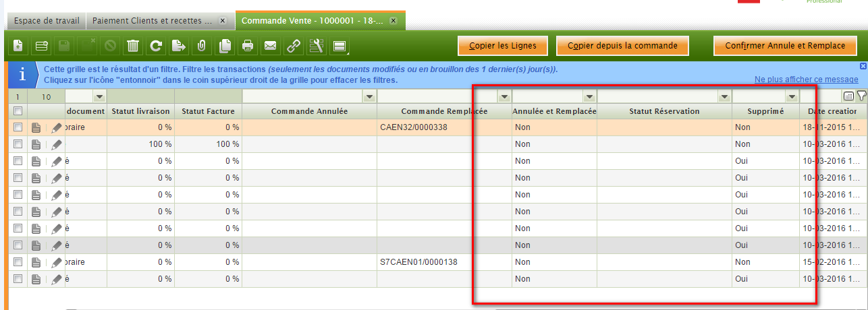Sort by Commande Remplacée column header

(x=444, y=111)
